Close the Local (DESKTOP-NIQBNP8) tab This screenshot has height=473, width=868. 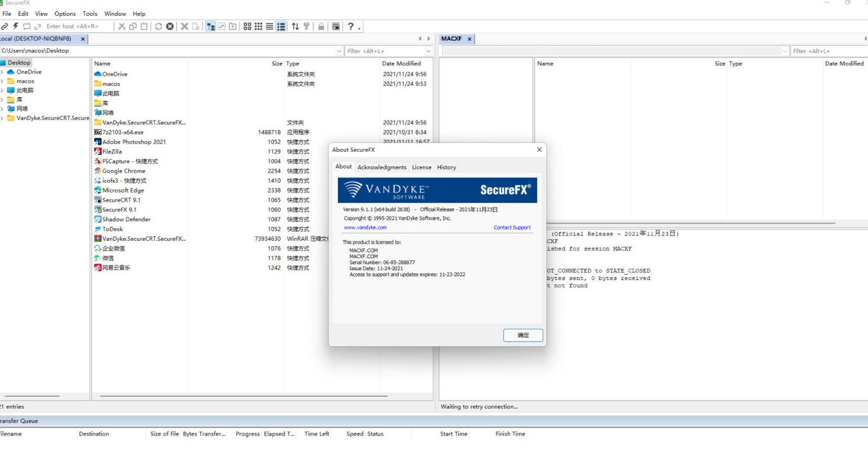click(83, 39)
